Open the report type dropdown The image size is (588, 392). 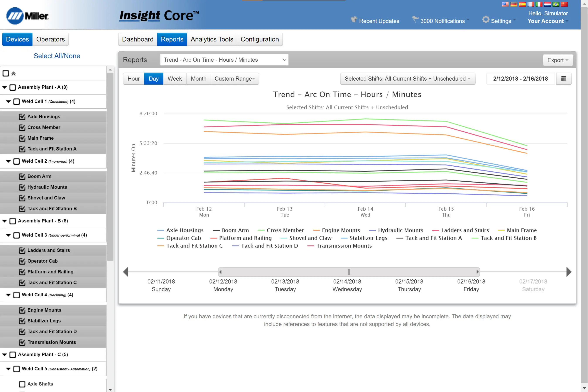point(224,60)
